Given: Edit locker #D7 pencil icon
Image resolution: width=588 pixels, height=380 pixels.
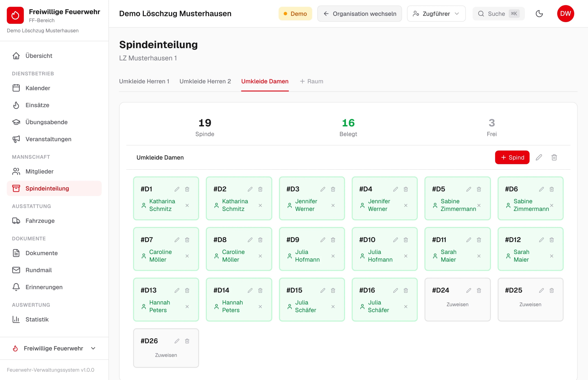Looking at the screenshot, I should [x=177, y=240].
